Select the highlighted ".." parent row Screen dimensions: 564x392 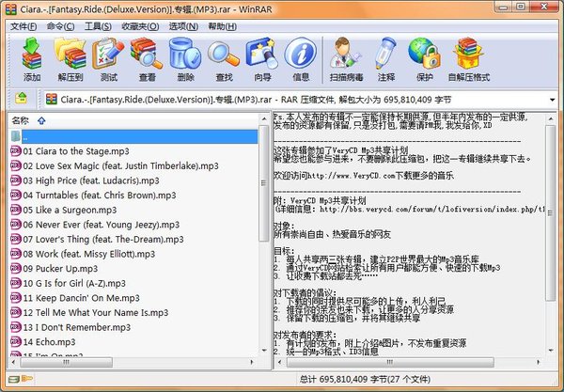tap(139, 136)
